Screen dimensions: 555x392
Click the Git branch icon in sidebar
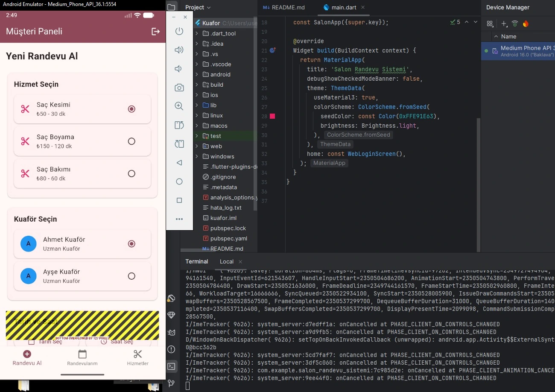tap(172, 383)
